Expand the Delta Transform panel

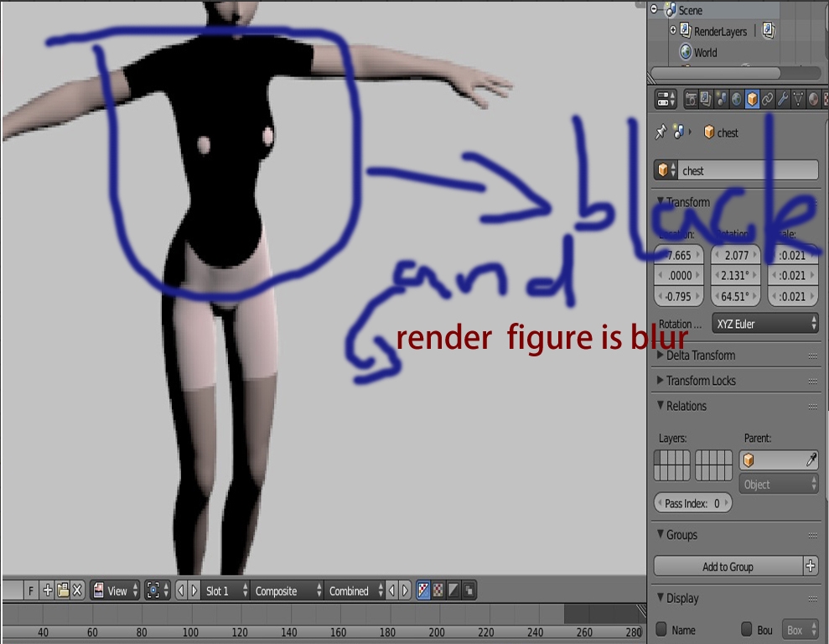700,356
